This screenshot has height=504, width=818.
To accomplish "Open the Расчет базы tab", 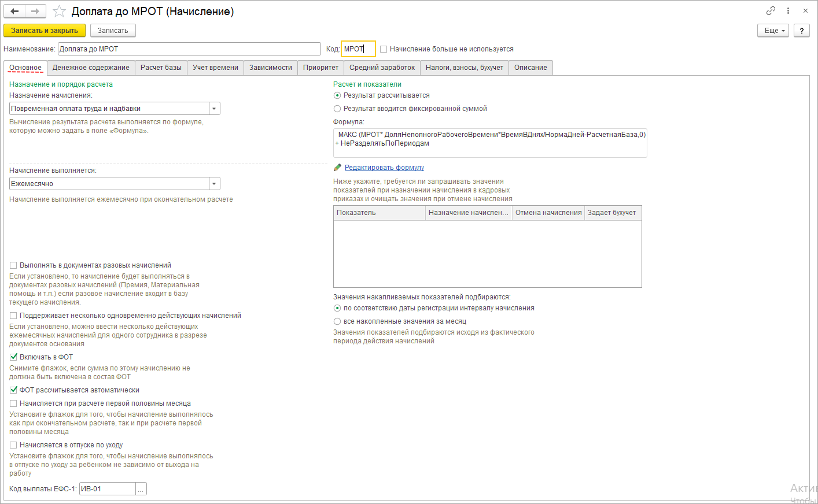I will (161, 68).
